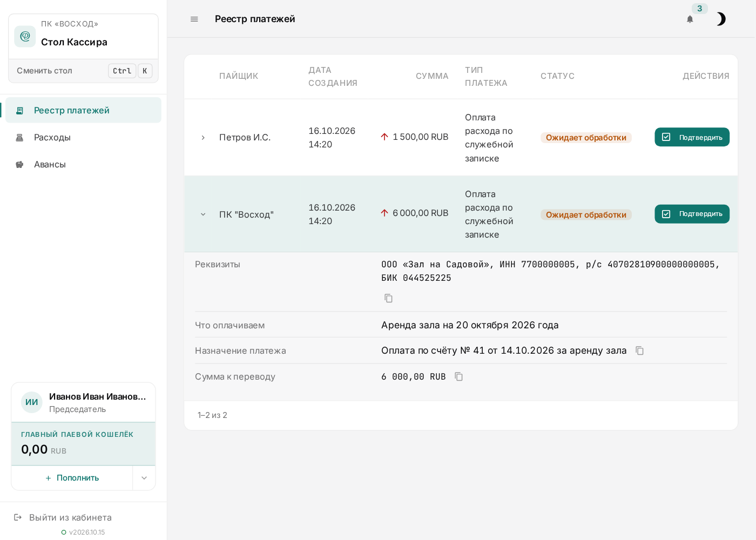This screenshot has height=540, width=756.
Task: Confirm the Петров И.С. payment
Action: pyautogui.click(x=692, y=137)
